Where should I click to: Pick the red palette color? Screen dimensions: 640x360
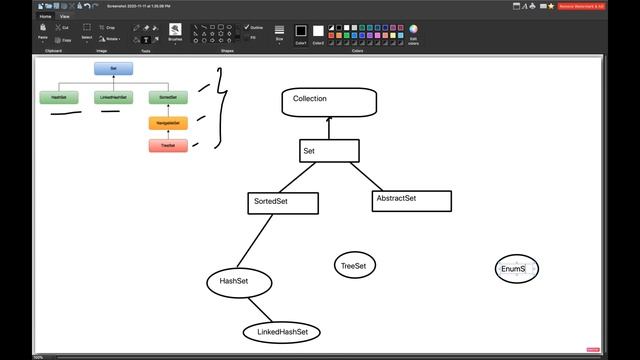(x=331, y=36)
